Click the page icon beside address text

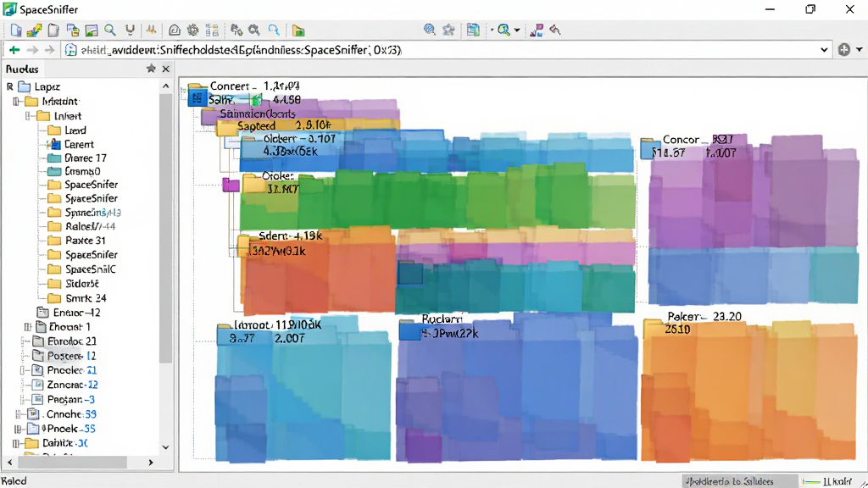click(x=70, y=50)
